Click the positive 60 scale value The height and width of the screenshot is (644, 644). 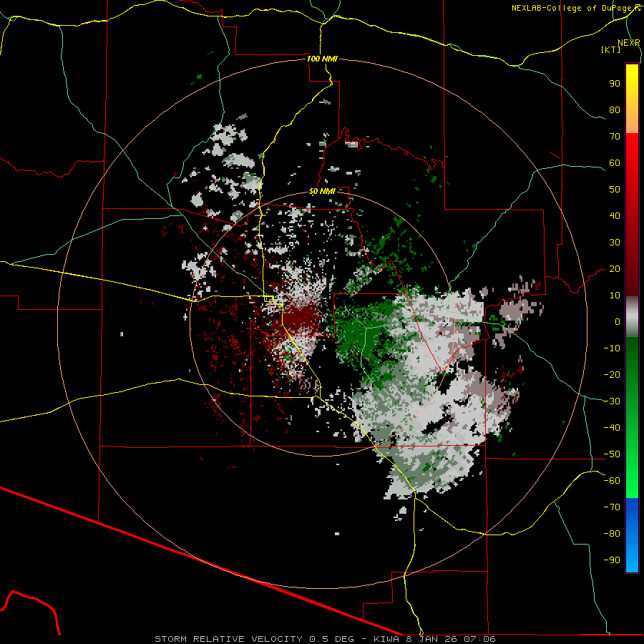pyautogui.click(x=615, y=162)
